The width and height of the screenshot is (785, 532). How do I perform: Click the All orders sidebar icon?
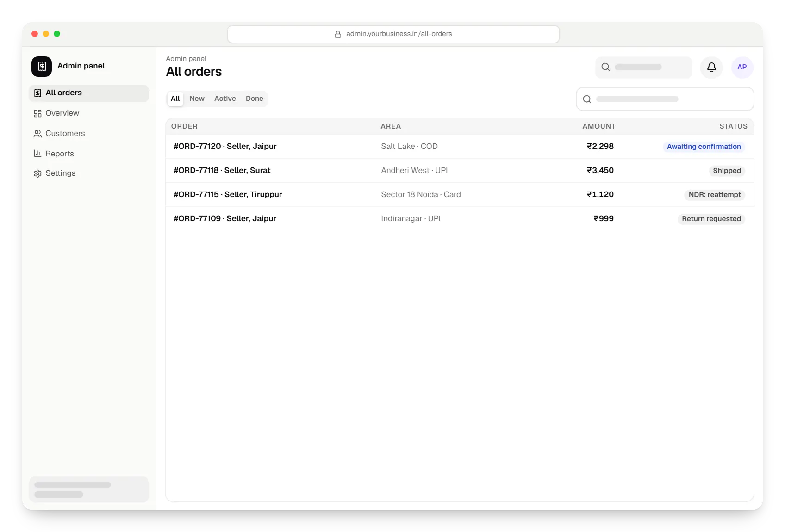37,93
